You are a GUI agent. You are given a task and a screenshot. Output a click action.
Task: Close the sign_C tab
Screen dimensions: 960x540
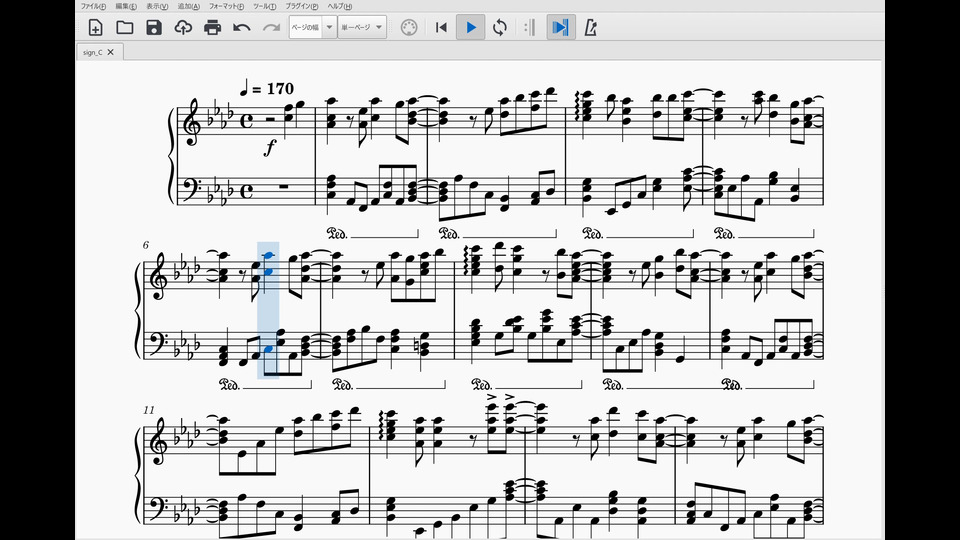[111, 53]
